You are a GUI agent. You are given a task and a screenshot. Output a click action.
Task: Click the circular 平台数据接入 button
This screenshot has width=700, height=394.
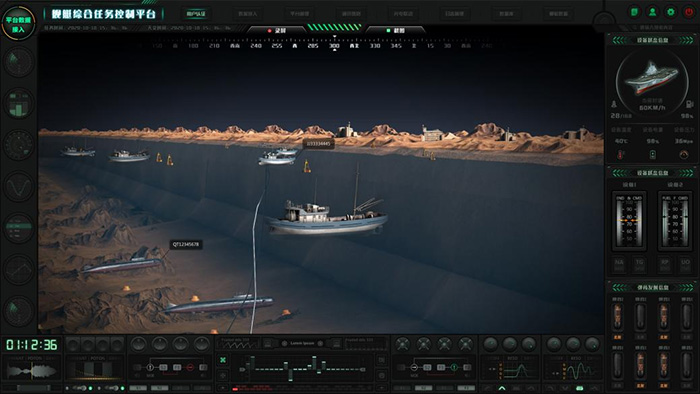click(18, 22)
